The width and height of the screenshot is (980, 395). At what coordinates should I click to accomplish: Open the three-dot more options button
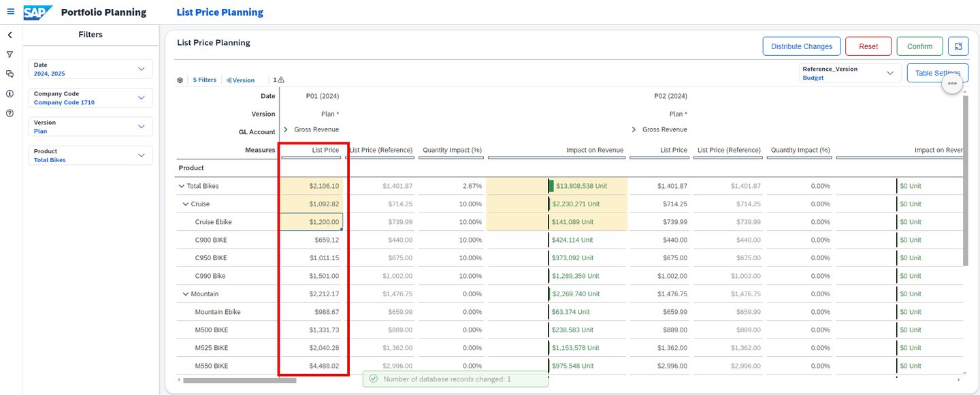(x=952, y=83)
